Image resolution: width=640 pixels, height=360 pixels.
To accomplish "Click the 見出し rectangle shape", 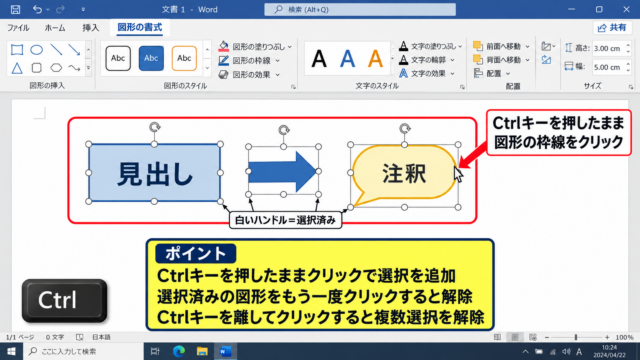I will pos(154,173).
